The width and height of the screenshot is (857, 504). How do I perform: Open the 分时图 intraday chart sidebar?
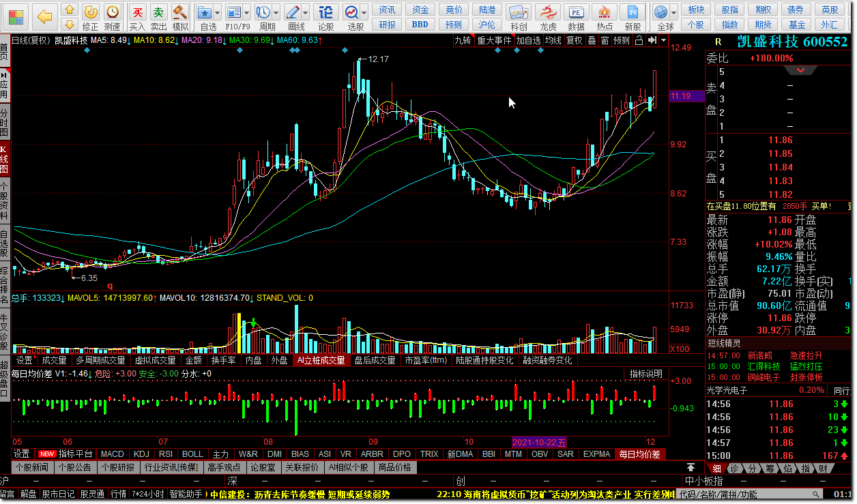pyautogui.click(x=4, y=122)
